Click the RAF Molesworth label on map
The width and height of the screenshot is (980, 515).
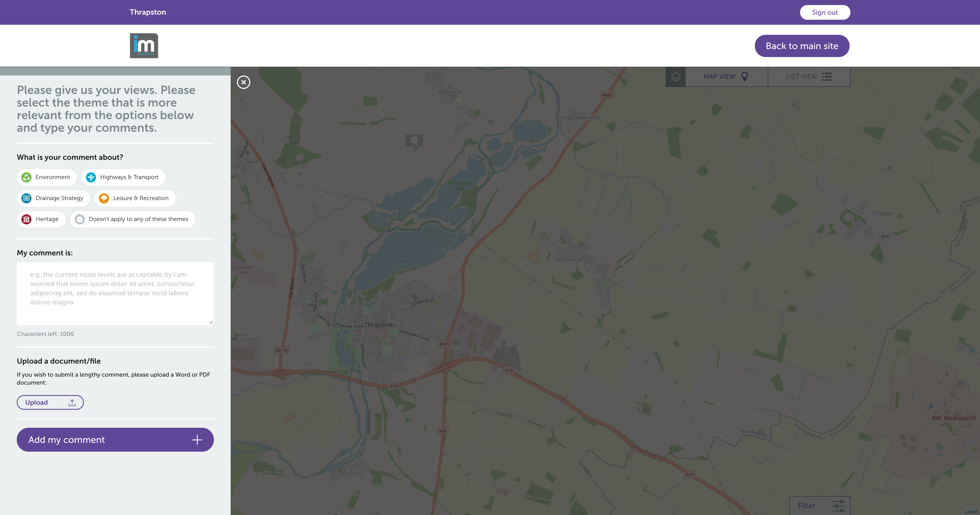[x=954, y=418]
